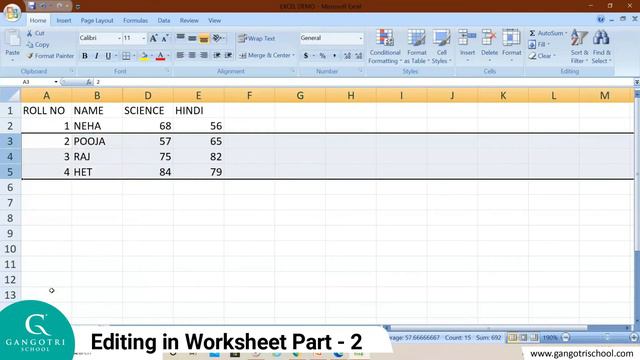Apply the yellow Fill Color

pos(144,56)
